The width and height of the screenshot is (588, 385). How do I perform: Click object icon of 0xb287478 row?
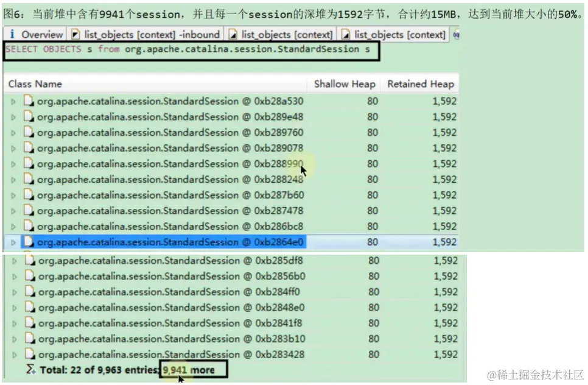[29, 210]
